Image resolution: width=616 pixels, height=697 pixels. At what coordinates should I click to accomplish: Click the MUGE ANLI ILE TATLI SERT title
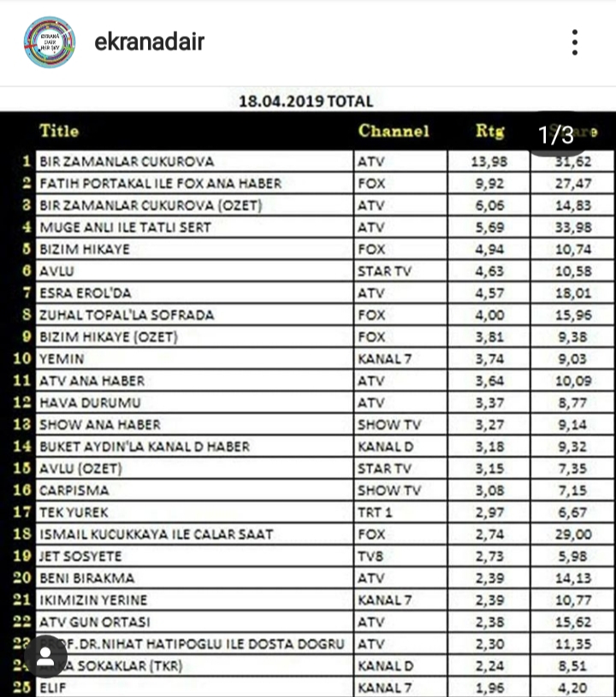point(125,227)
